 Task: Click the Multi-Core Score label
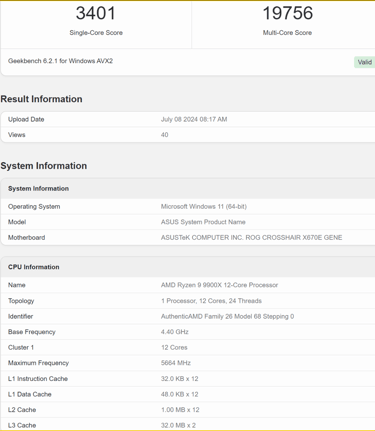(287, 33)
